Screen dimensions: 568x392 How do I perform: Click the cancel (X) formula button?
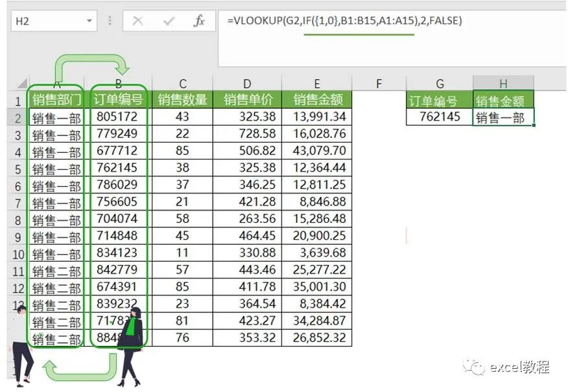click(137, 21)
